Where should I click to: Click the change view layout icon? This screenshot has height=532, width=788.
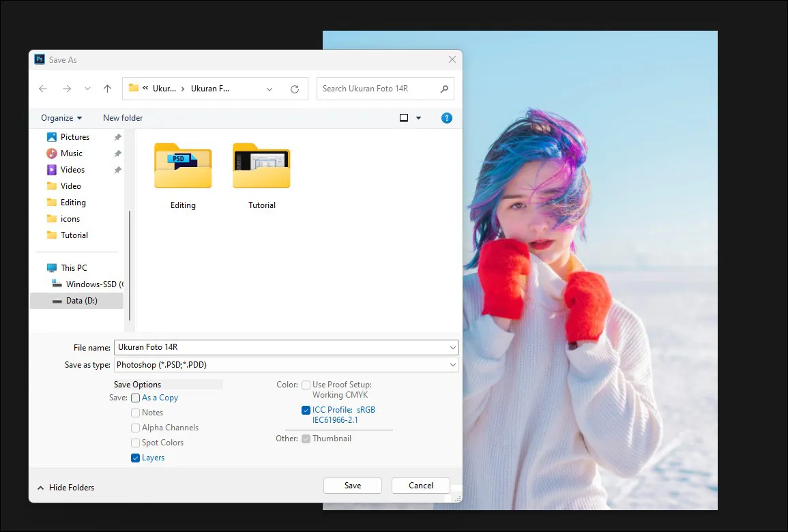404,118
